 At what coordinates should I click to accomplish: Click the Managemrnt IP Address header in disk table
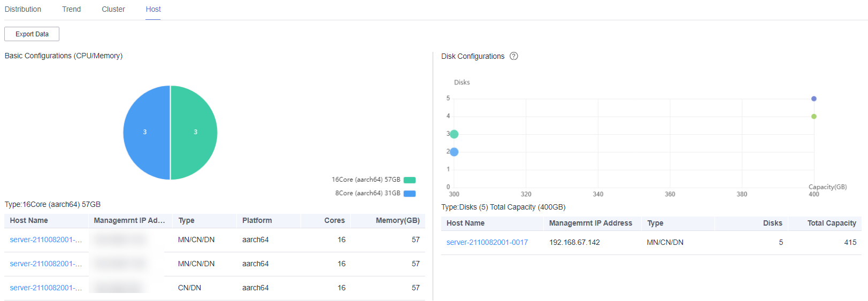click(590, 223)
